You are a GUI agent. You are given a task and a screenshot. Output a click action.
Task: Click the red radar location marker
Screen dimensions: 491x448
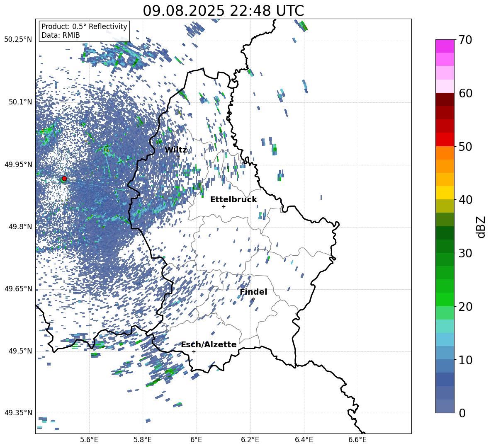point(64,179)
